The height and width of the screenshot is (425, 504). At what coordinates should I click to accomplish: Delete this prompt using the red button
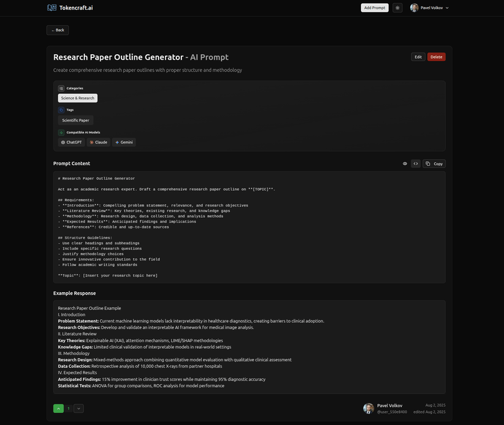click(x=436, y=57)
